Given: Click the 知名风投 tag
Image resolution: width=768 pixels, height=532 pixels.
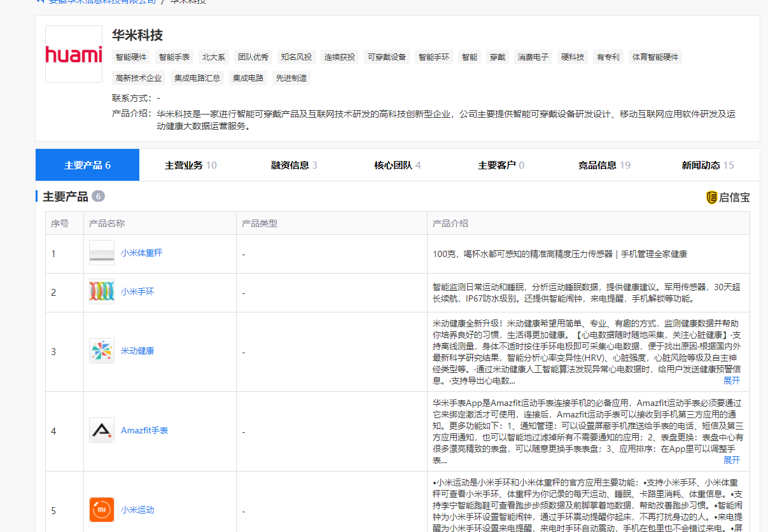Looking at the screenshot, I should pos(297,57).
